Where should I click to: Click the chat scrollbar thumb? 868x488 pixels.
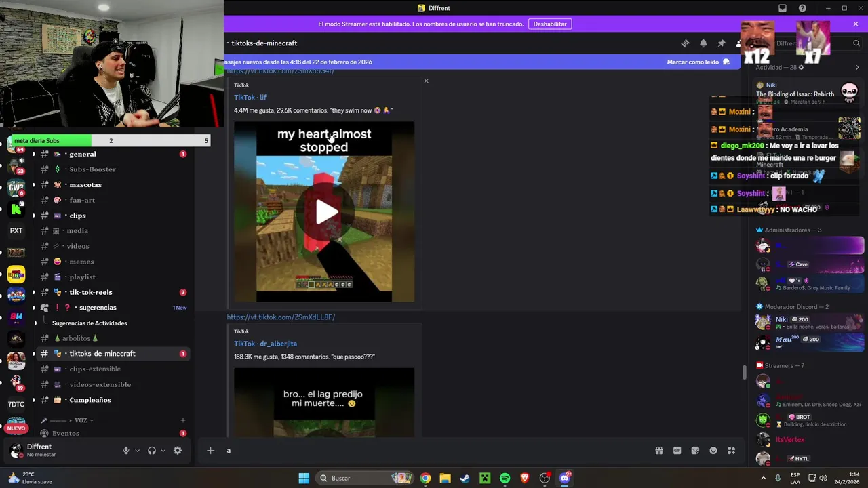744,372
